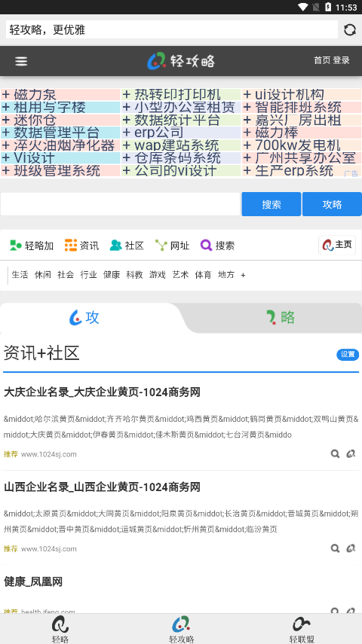Open ad link erp公司
Screen dimensions: 362x644
181,133
